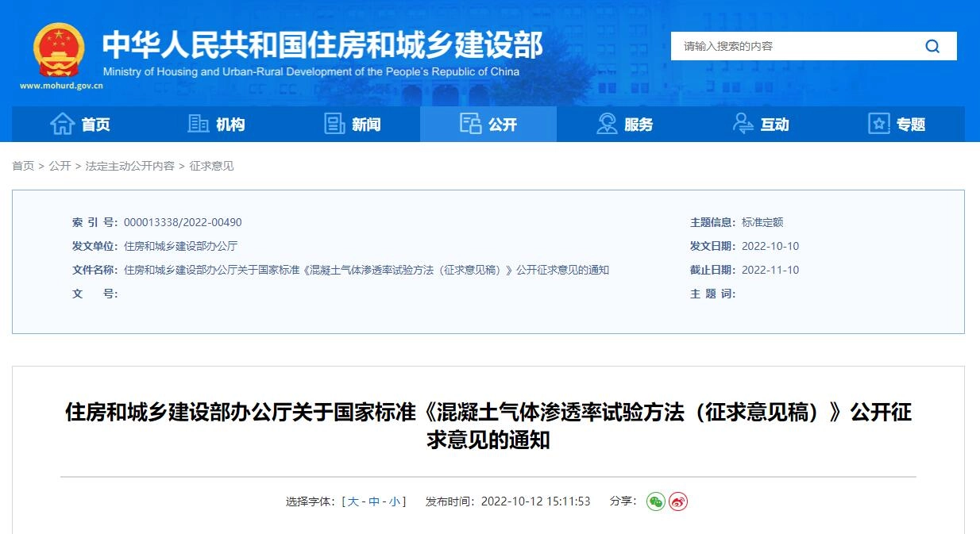Click the 机构 building icon
The width and height of the screenshot is (980, 534).
click(x=198, y=124)
